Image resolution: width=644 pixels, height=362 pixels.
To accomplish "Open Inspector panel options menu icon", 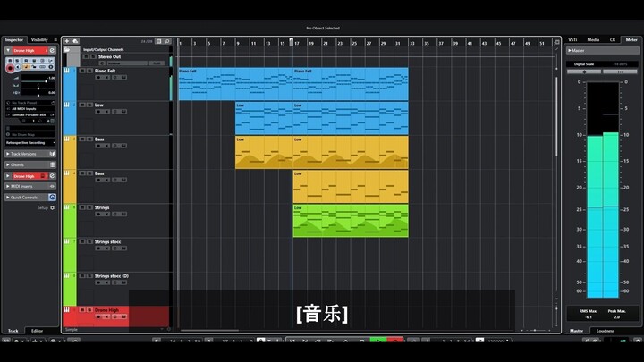I will [x=55, y=40].
